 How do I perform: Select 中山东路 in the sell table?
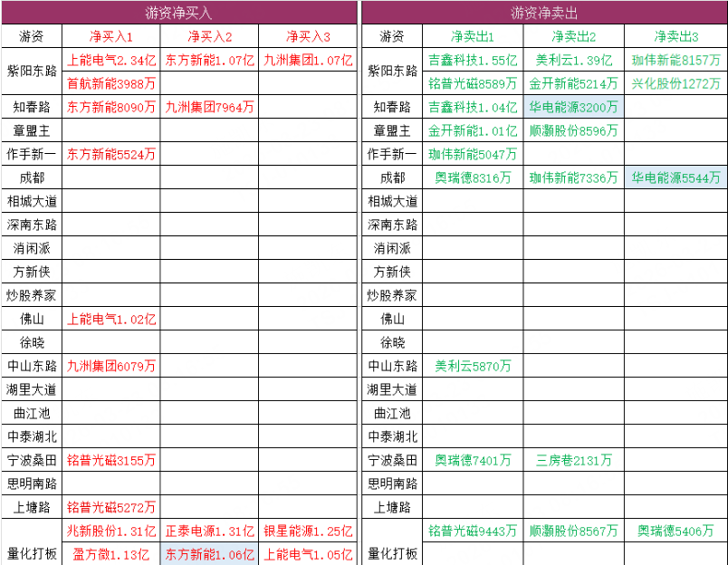point(392,366)
